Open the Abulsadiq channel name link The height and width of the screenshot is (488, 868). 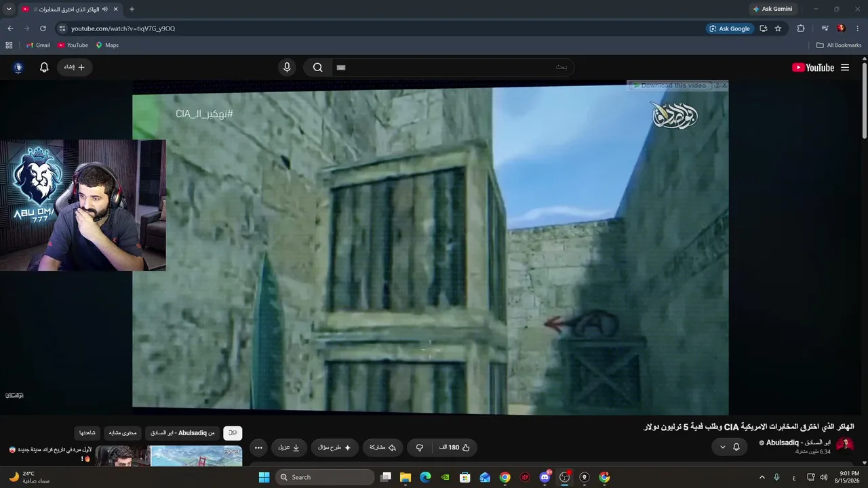[x=798, y=443]
